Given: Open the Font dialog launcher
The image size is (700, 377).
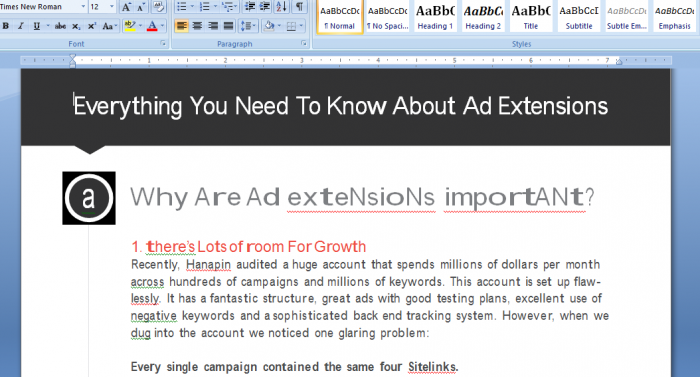Looking at the screenshot, I should (163, 43).
